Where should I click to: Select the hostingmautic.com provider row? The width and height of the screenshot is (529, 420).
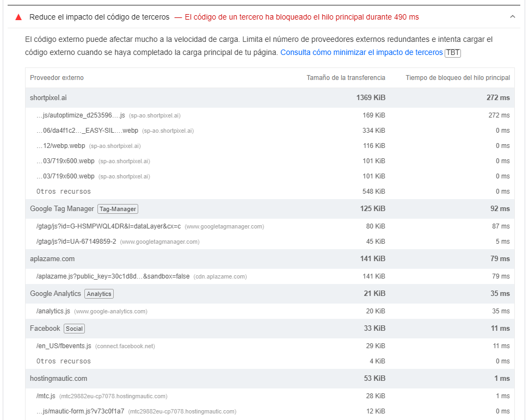click(x=269, y=379)
